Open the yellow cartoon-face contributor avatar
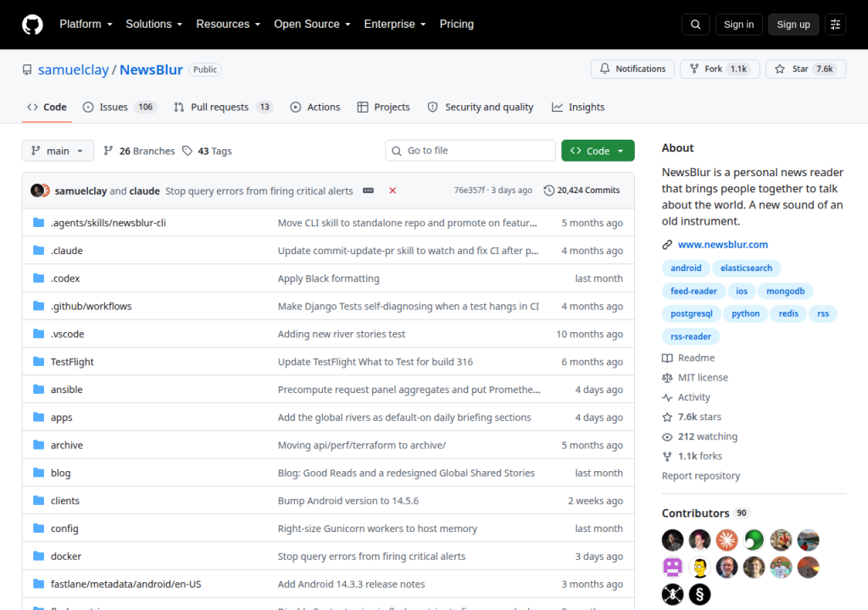 699,568
